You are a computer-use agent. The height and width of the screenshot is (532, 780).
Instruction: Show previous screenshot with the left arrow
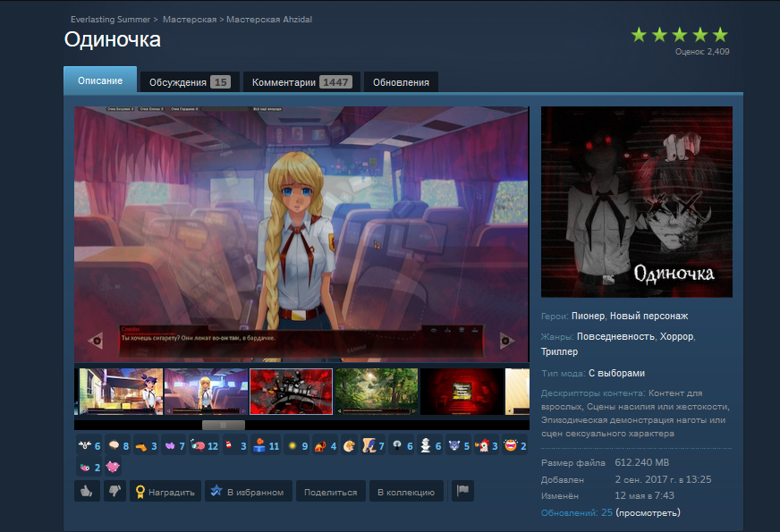point(95,341)
